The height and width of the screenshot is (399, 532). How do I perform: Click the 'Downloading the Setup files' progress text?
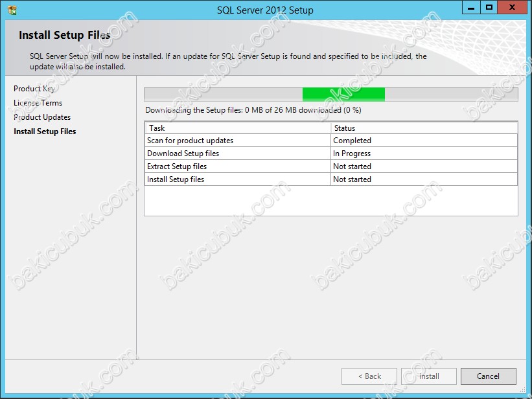[253, 110]
